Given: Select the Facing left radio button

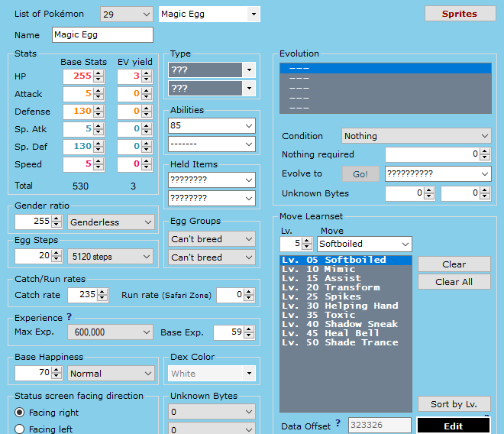Looking at the screenshot, I should tap(20, 429).
